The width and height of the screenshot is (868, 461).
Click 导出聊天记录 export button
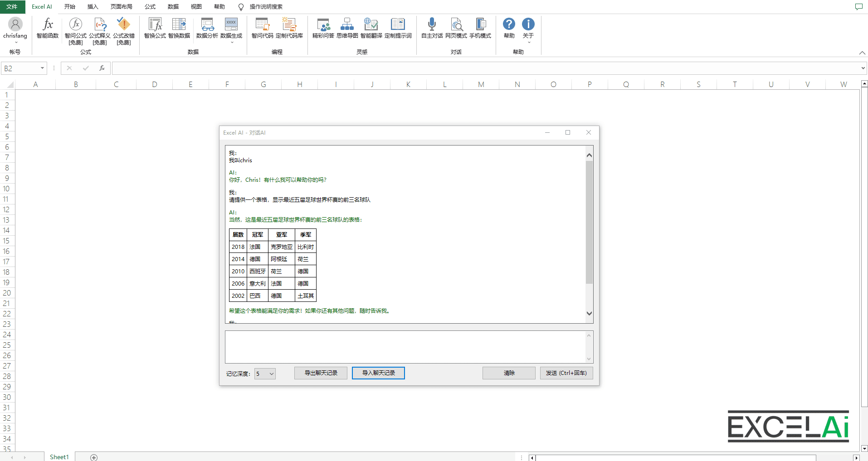click(x=321, y=373)
